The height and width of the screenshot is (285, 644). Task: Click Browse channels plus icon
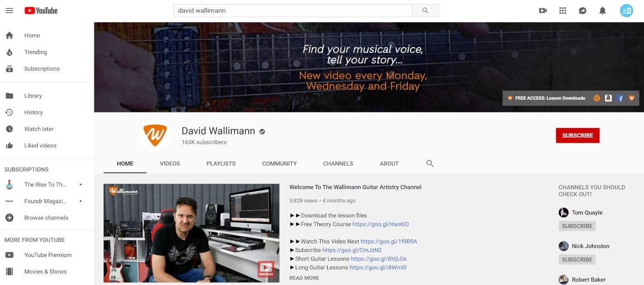point(9,218)
